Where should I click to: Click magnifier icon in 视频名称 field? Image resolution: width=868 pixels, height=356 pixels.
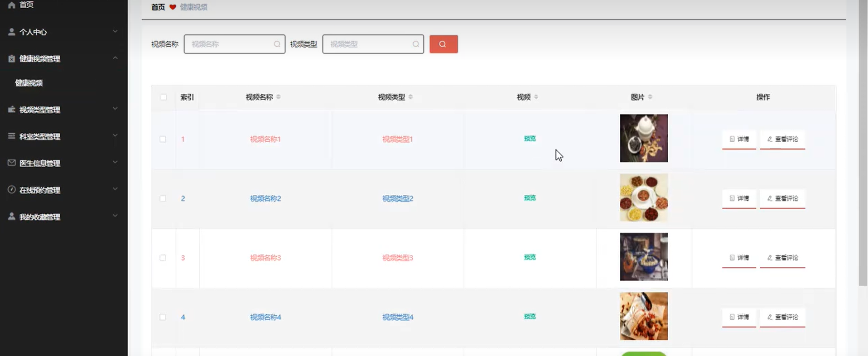coord(277,44)
